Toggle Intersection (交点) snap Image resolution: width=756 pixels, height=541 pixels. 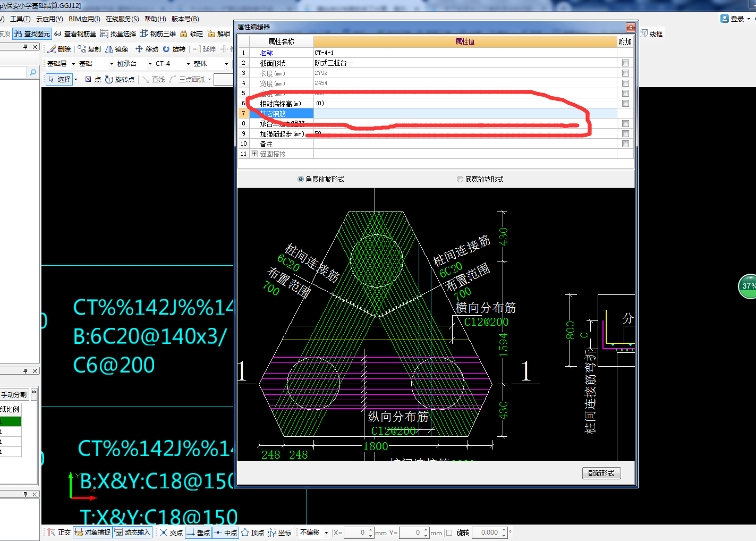tap(171, 532)
